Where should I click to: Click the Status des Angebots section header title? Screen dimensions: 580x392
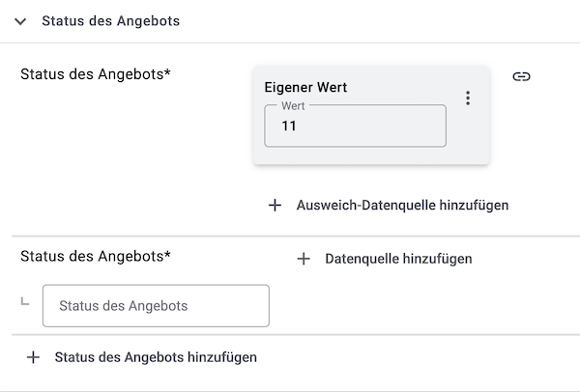(x=110, y=21)
